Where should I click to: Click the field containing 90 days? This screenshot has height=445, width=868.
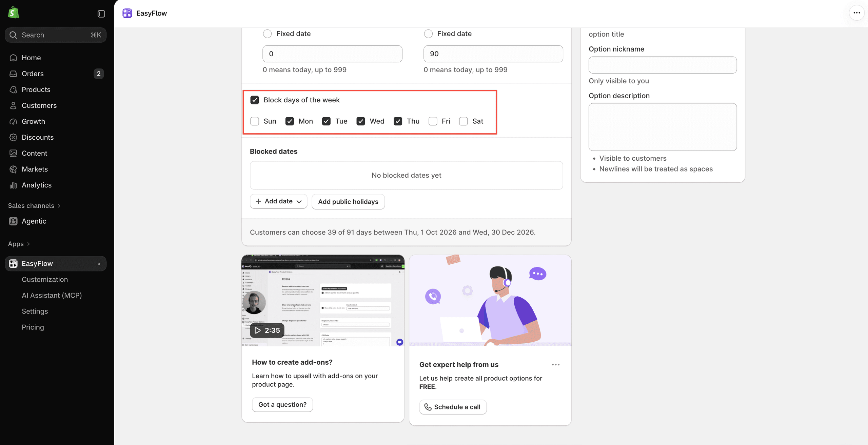pyautogui.click(x=493, y=54)
